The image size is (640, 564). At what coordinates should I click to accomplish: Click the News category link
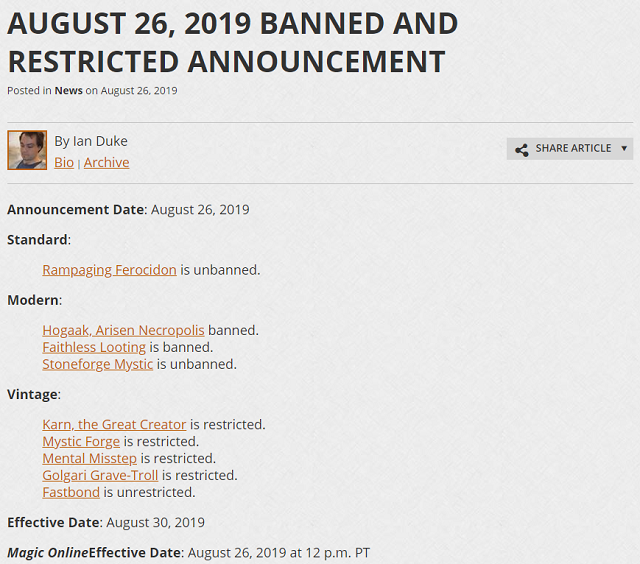click(x=69, y=91)
